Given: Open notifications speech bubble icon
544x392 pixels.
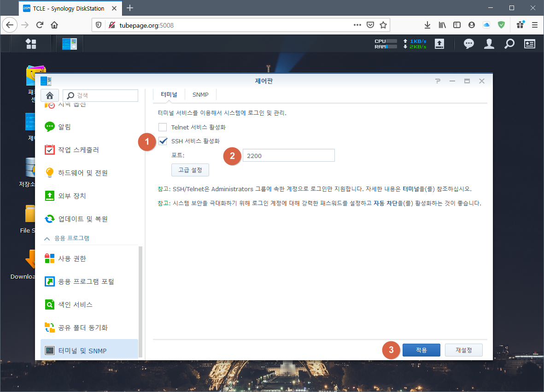Looking at the screenshot, I should coord(469,44).
